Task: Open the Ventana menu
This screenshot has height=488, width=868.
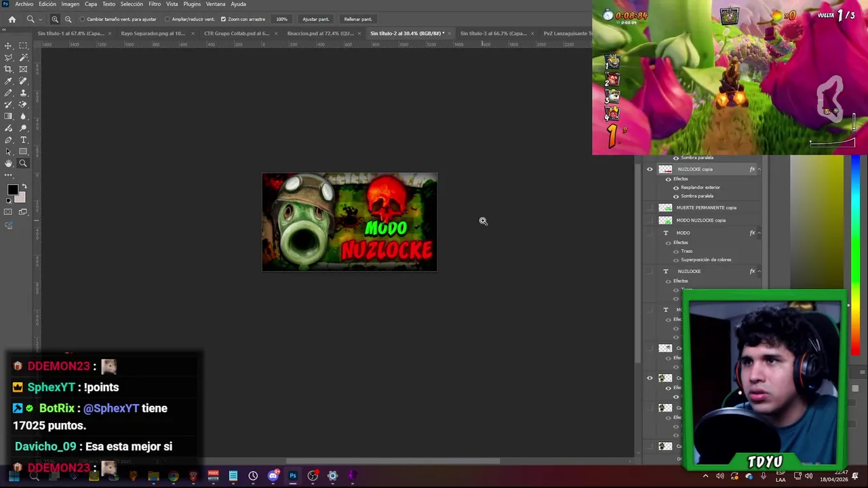Action: coord(216,4)
